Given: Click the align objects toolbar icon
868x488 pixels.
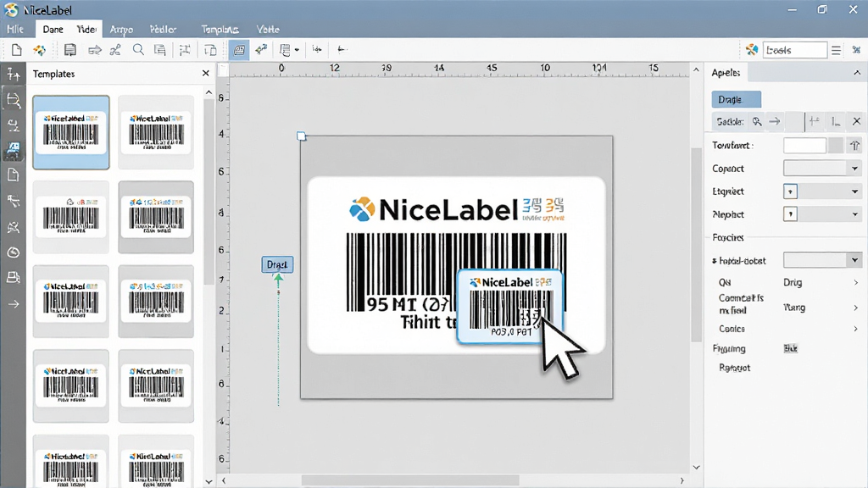Looking at the screenshot, I should click(x=184, y=50).
